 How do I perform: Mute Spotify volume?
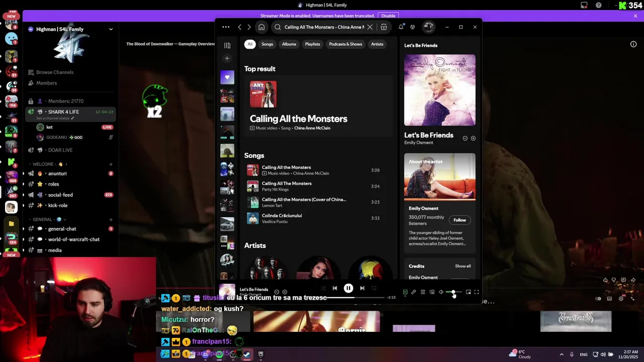pyautogui.click(x=441, y=292)
